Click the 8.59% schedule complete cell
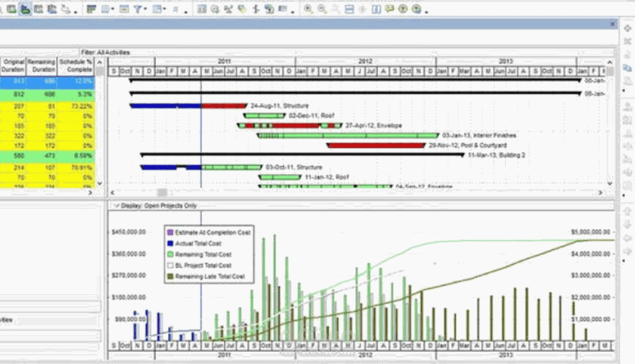 pyautogui.click(x=76, y=156)
